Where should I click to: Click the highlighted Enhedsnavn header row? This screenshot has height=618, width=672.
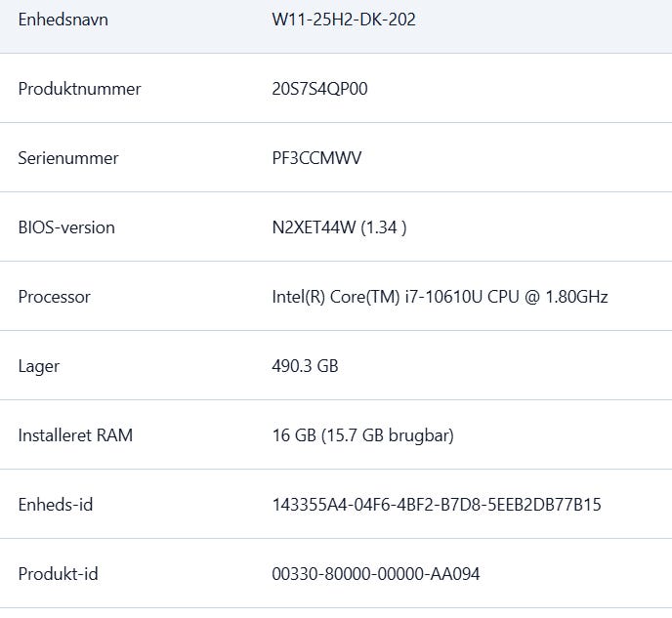[x=336, y=26]
